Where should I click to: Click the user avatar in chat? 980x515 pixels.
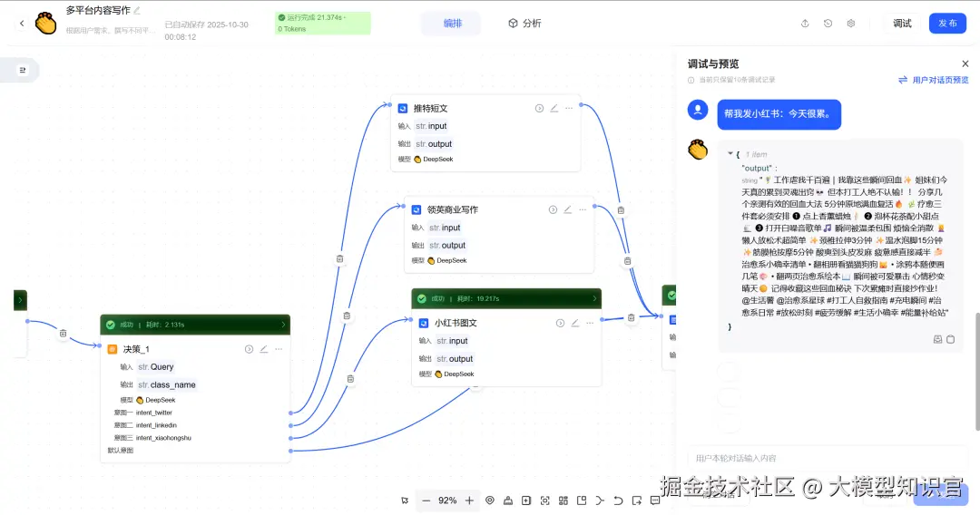click(x=698, y=111)
